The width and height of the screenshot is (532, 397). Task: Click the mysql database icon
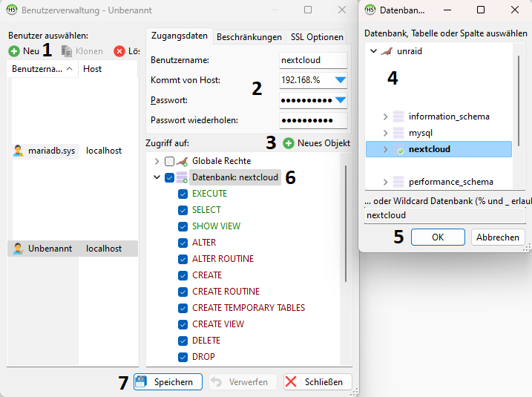coord(398,133)
